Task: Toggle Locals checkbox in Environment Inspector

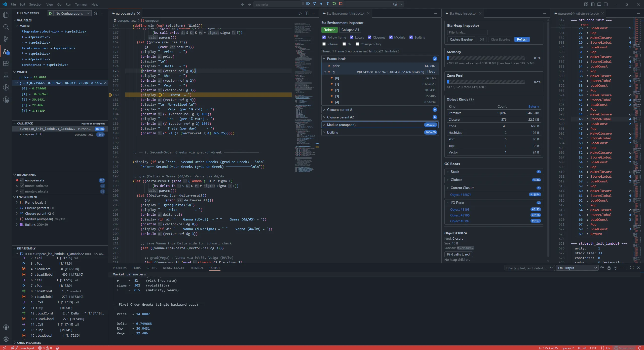Action: tap(352, 37)
